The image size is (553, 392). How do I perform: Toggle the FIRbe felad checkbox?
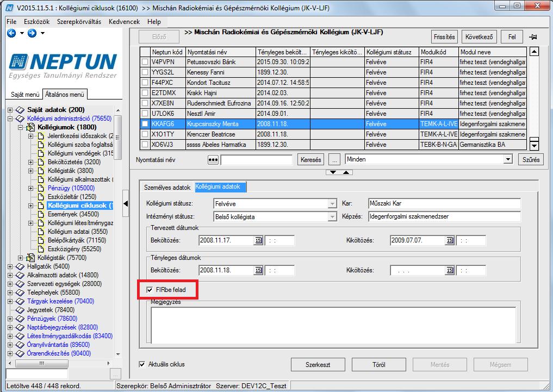click(150, 290)
